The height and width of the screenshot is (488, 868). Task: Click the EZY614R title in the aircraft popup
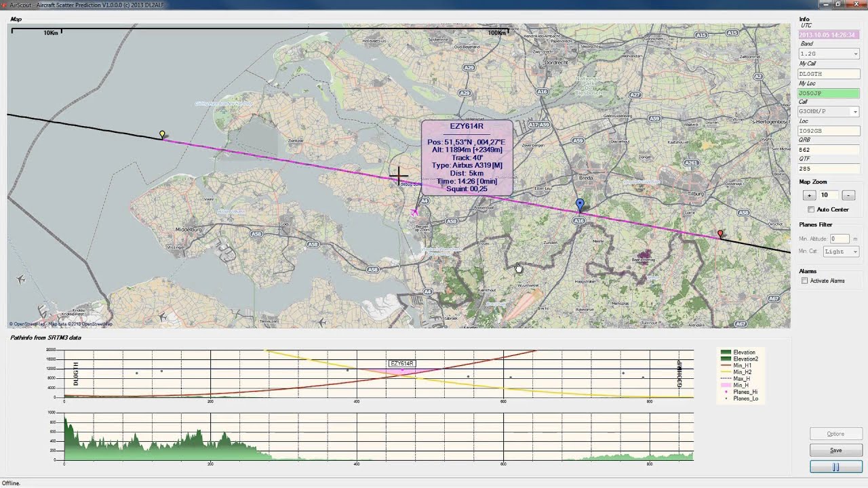click(467, 126)
